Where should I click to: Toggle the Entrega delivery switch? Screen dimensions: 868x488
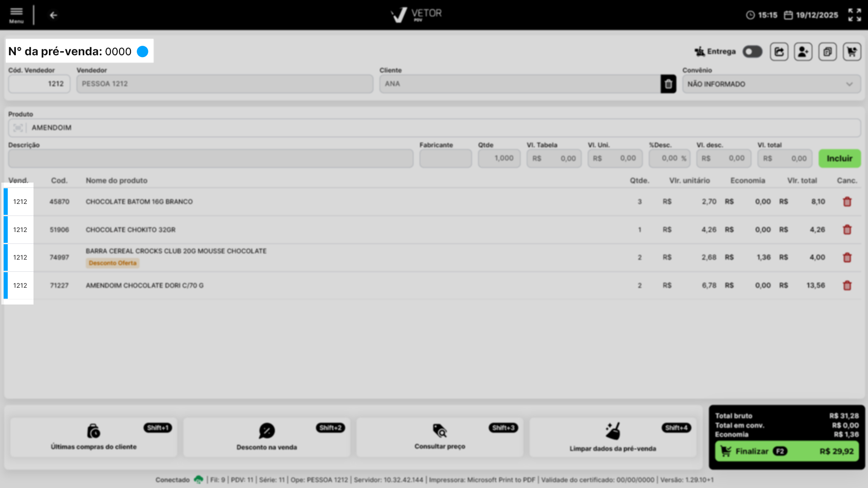(x=752, y=52)
